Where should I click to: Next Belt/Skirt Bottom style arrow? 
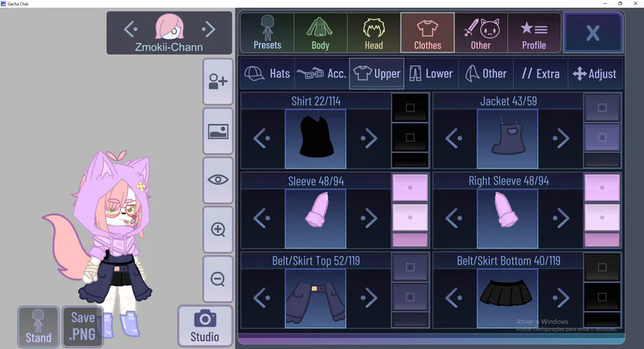point(561,298)
